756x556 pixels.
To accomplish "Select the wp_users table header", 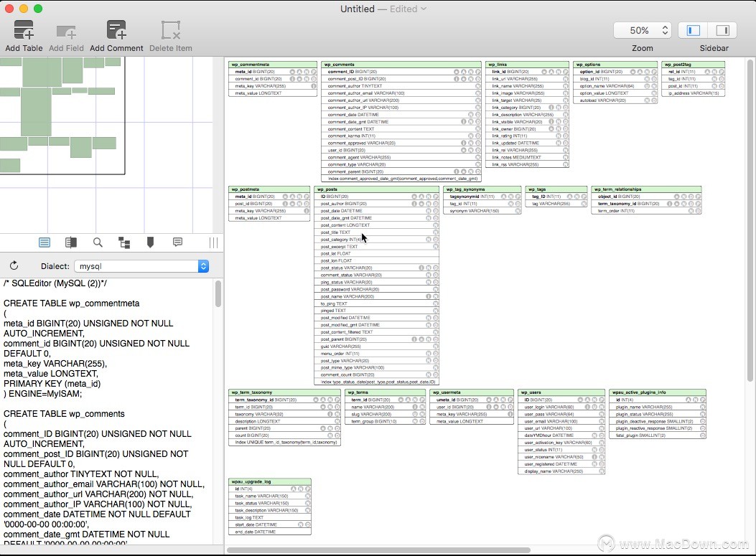I will point(561,392).
